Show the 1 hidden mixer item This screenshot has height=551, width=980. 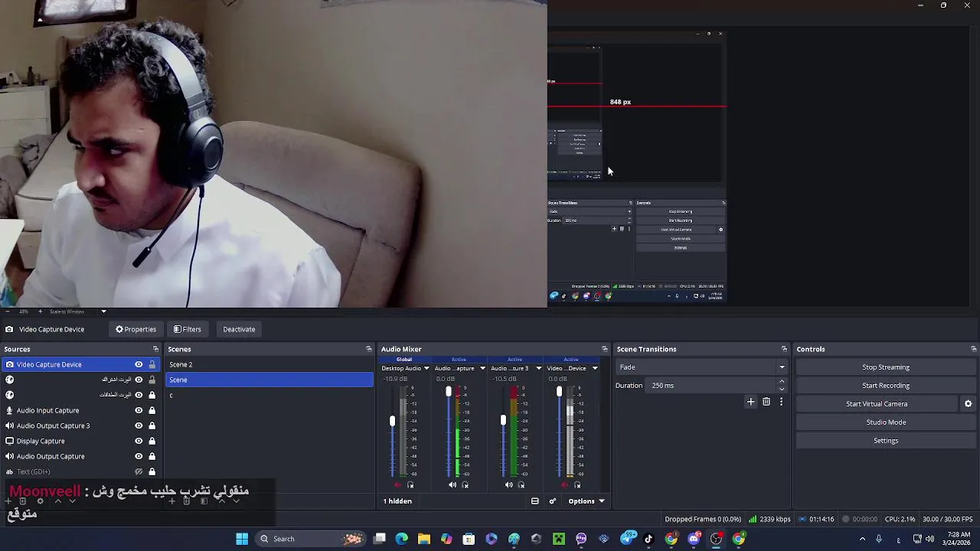[x=397, y=501]
